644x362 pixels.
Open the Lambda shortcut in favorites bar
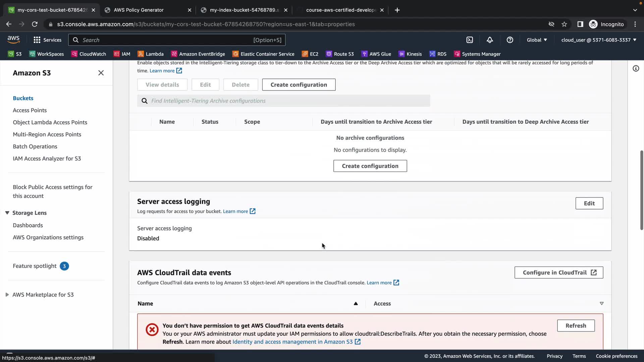click(x=151, y=54)
